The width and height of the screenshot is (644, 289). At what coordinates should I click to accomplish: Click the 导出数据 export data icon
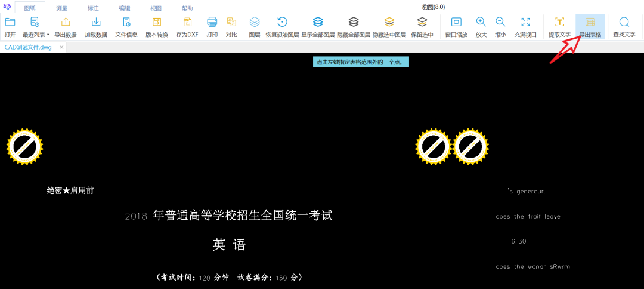tap(66, 22)
